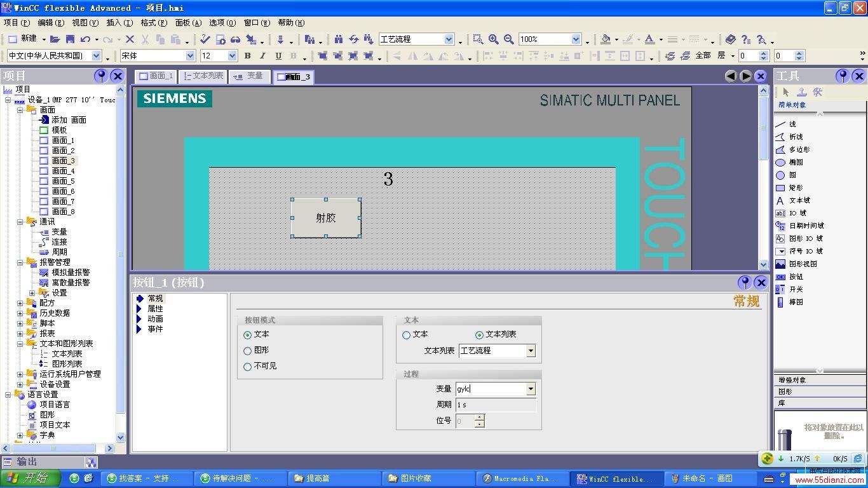Screen dimensions: 868x488
Task: Collapse the 通讯 tree folder
Action: point(20,222)
